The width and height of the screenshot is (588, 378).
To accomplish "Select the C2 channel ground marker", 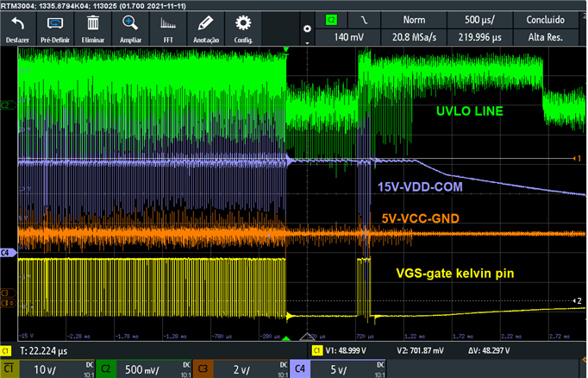I will click(8, 105).
